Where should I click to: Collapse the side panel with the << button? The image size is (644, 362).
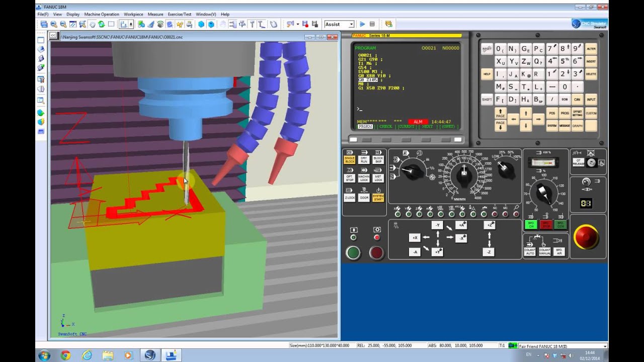click(x=53, y=35)
